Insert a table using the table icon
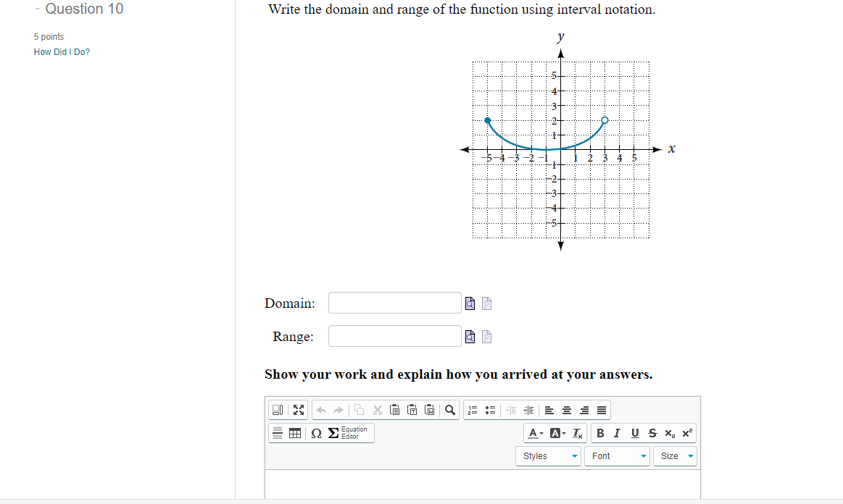843x504 pixels. (x=294, y=432)
